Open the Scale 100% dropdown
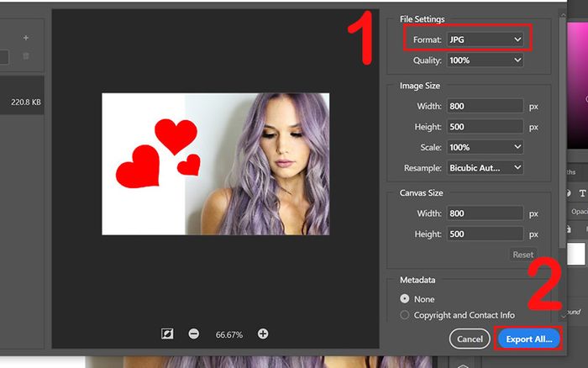 pos(486,147)
